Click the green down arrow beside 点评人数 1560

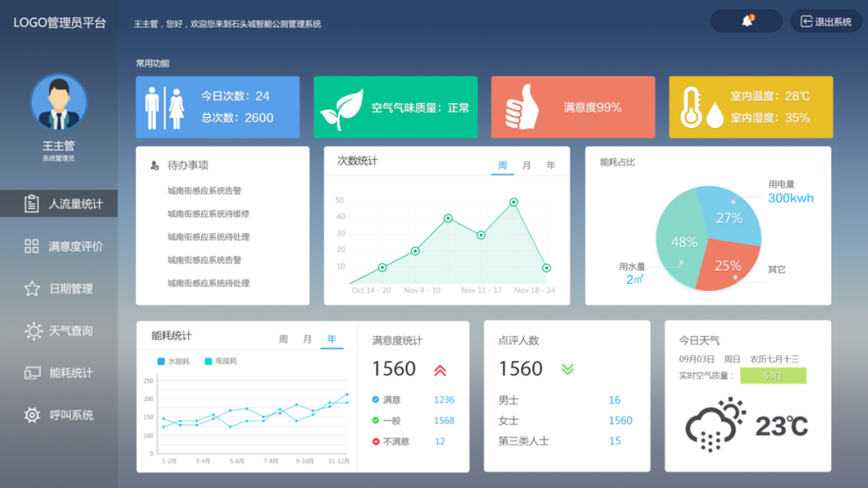[567, 369]
